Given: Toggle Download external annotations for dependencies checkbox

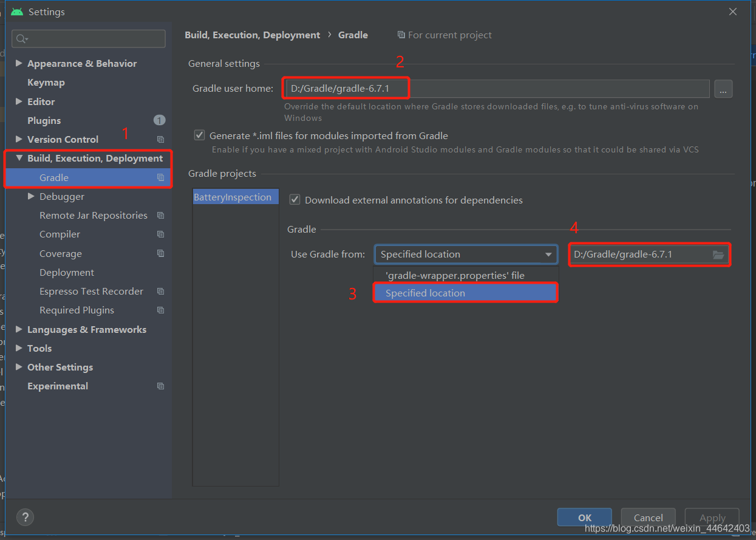Looking at the screenshot, I should pyautogui.click(x=295, y=199).
